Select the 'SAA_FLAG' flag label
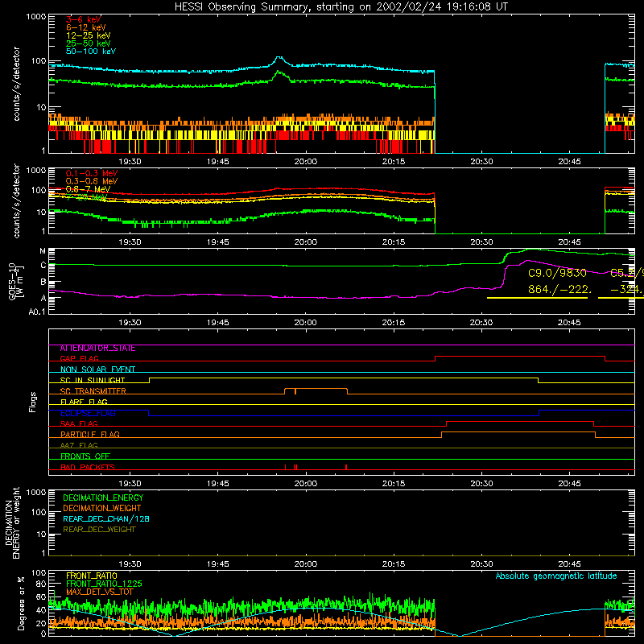This screenshot has height=644, width=644. click(x=79, y=423)
